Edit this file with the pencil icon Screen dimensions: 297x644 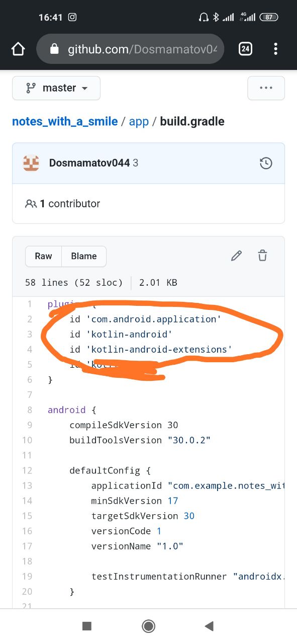(236, 256)
